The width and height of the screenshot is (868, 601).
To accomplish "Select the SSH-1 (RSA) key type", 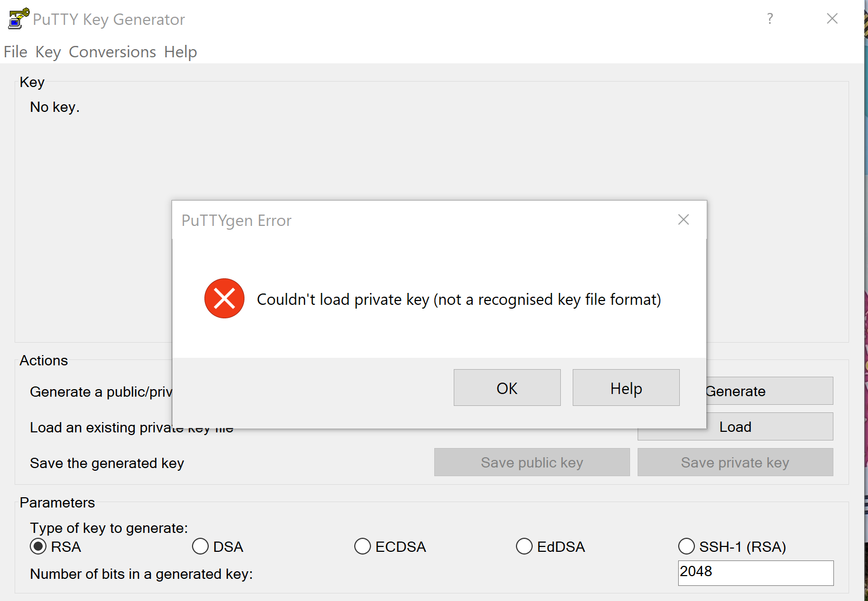I will 686,546.
